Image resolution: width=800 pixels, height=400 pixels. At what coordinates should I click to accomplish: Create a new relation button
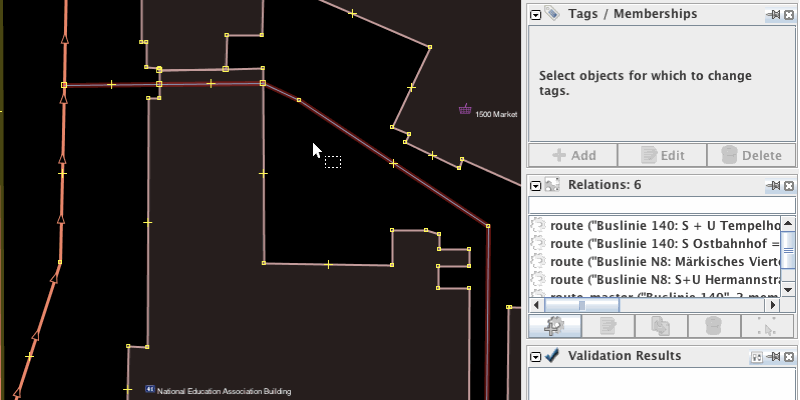(555, 326)
